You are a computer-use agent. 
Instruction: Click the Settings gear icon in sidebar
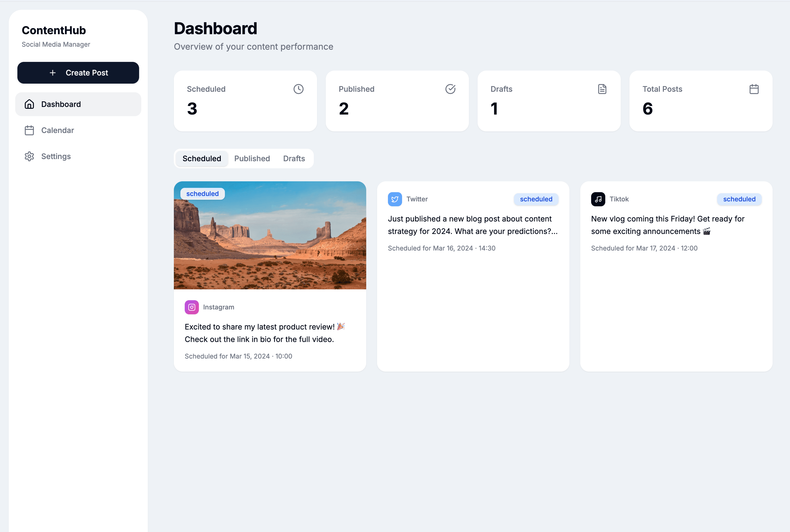(x=29, y=156)
